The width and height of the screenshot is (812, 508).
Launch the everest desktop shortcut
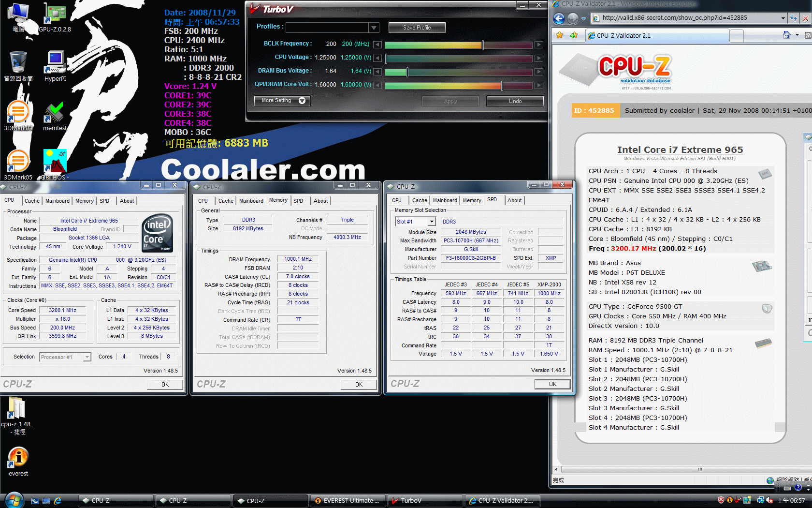[18, 461]
